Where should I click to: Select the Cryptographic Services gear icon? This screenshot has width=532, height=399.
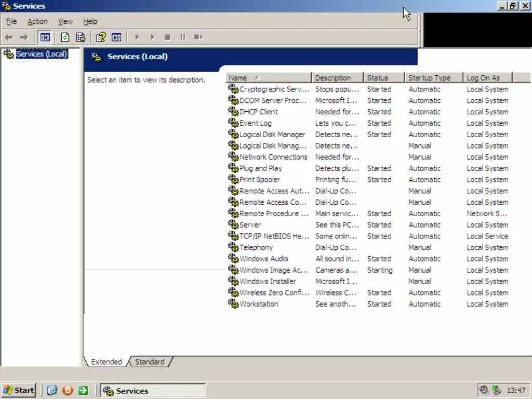233,89
